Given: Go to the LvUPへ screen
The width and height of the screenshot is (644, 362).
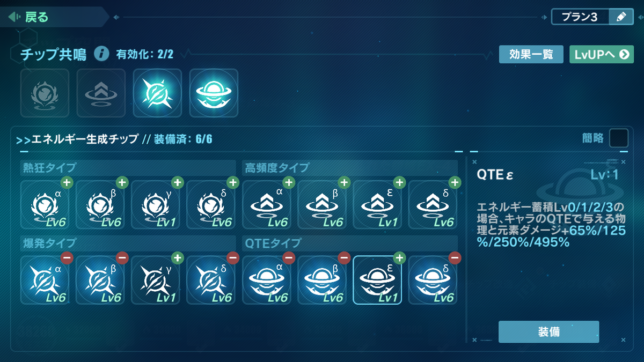Looking at the screenshot, I should click(602, 54).
